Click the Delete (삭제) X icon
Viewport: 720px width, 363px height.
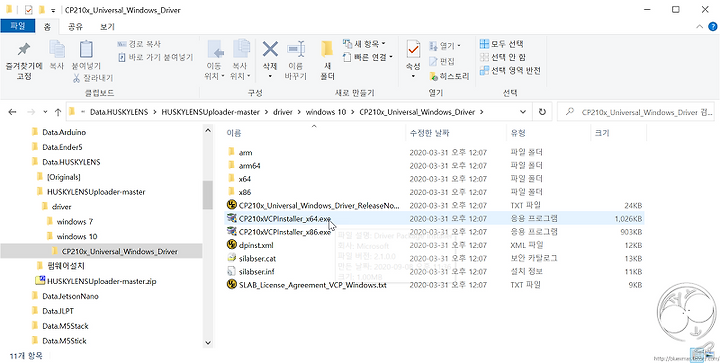270,50
